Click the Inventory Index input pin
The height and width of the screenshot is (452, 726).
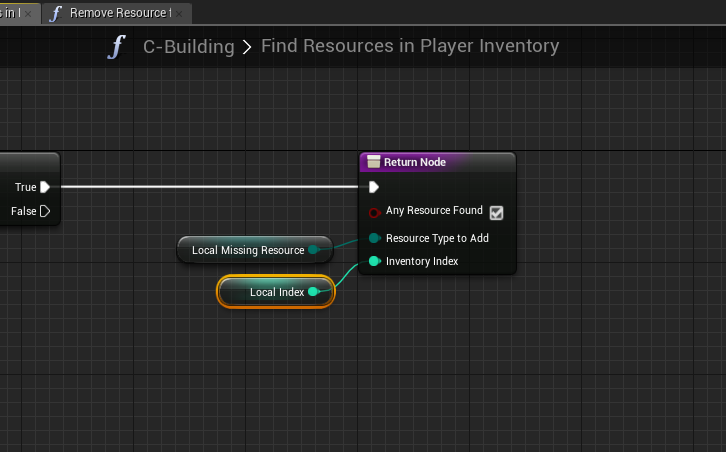374,261
